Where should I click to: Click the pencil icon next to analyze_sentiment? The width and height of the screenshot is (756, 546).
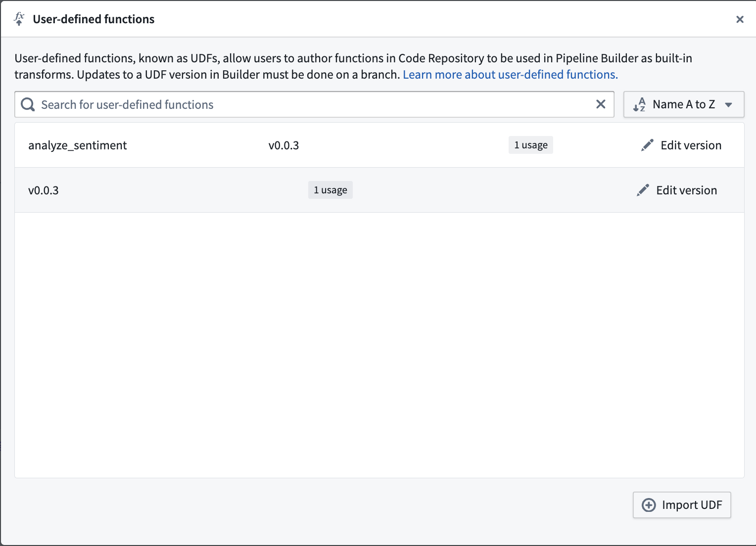tap(647, 144)
